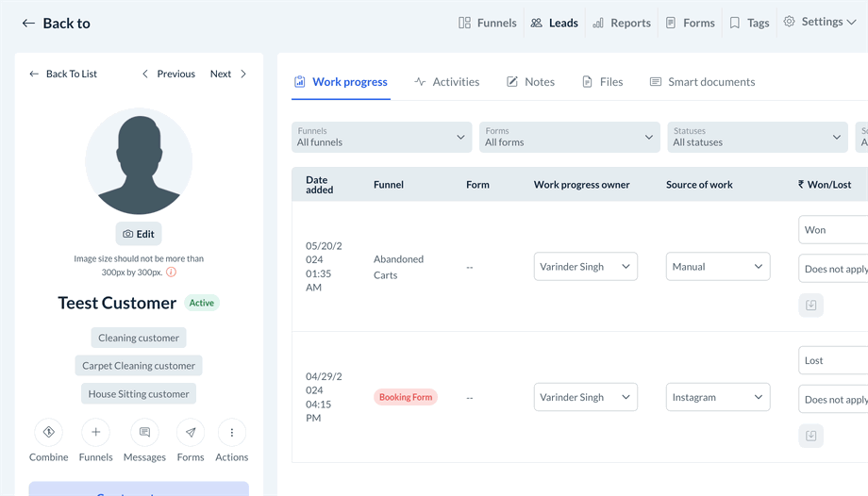Image resolution: width=868 pixels, height=496 pixels.
Task: Click Back To List link
Action: coord(63,74)
